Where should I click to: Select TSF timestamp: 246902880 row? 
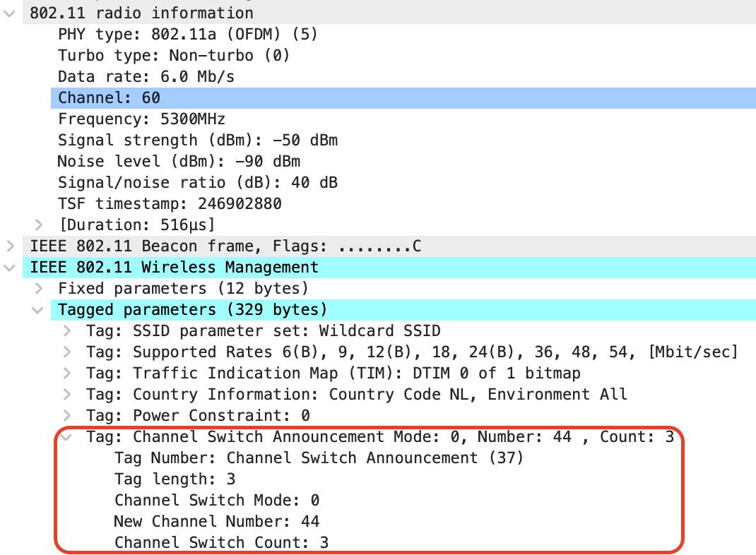(x=170, y=204)
